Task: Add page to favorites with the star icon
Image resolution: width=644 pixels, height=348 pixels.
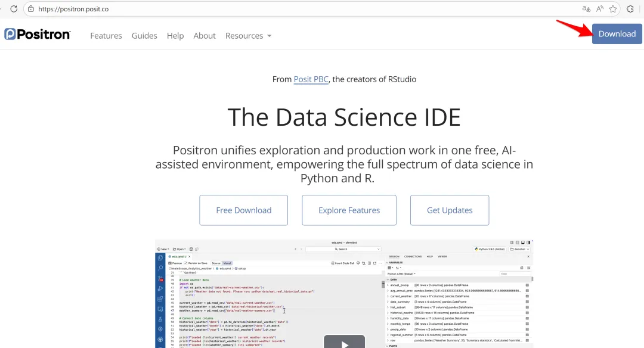Action: tap(613, 9)
